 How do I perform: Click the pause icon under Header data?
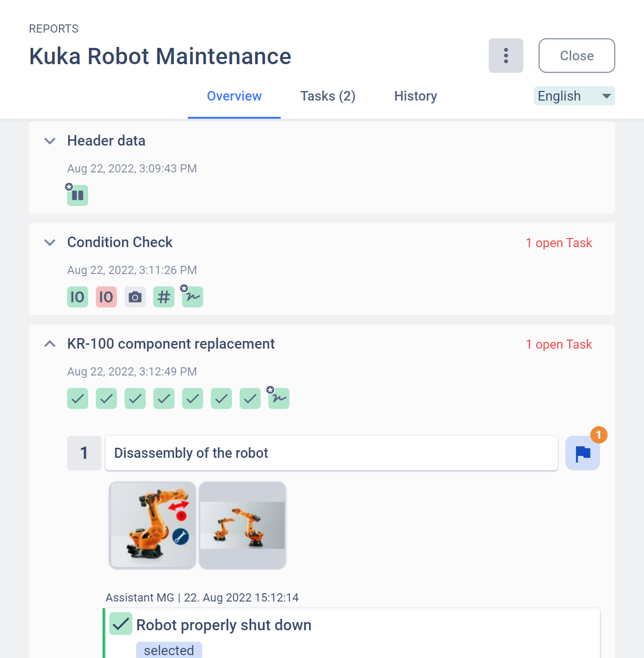click(78, 195)
